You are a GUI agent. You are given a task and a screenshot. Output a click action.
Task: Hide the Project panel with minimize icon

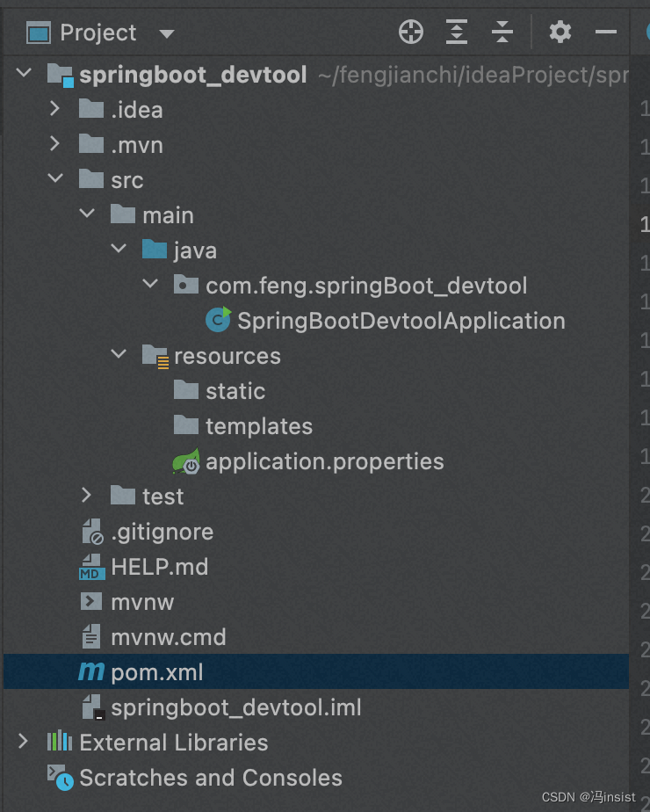(x=607, y=32)
